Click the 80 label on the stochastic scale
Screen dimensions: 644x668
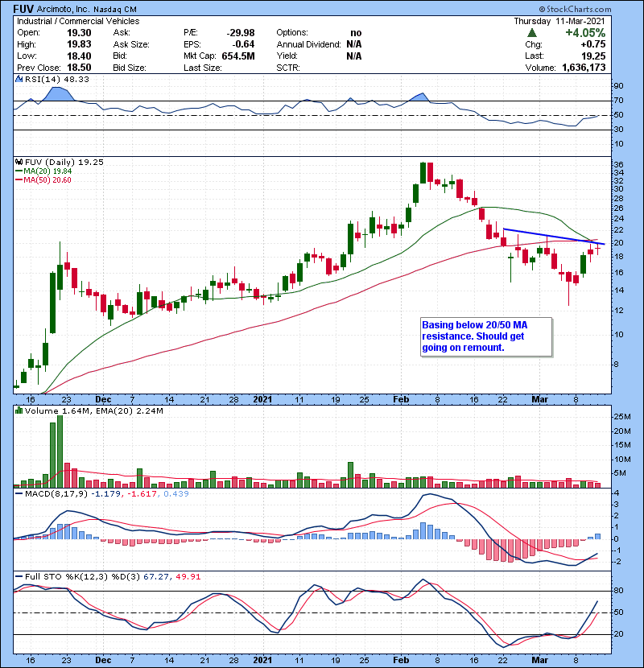tap(618, 591)
